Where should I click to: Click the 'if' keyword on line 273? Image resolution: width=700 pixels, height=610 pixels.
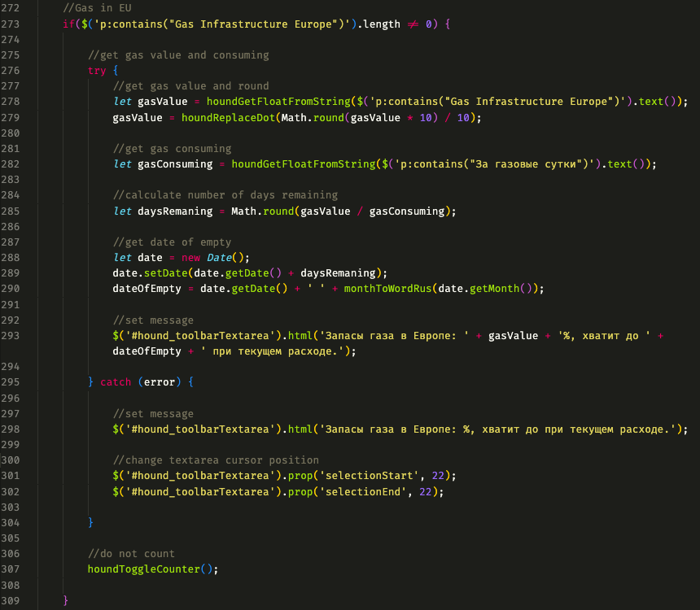pos(68,24)
